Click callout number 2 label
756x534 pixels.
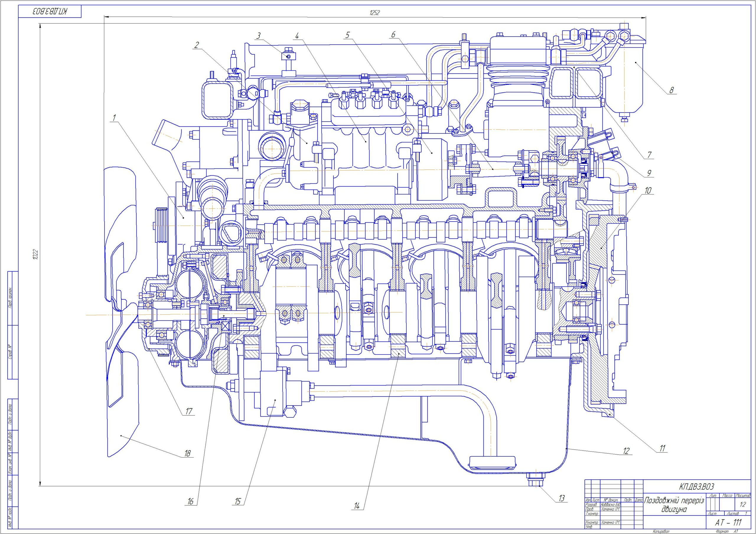pos(197,45)
